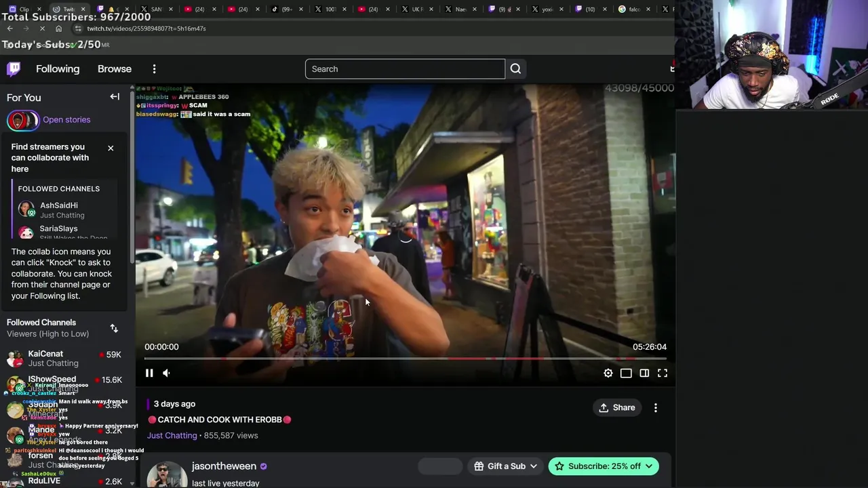Sort the Followed Channels list

(114, 328)
